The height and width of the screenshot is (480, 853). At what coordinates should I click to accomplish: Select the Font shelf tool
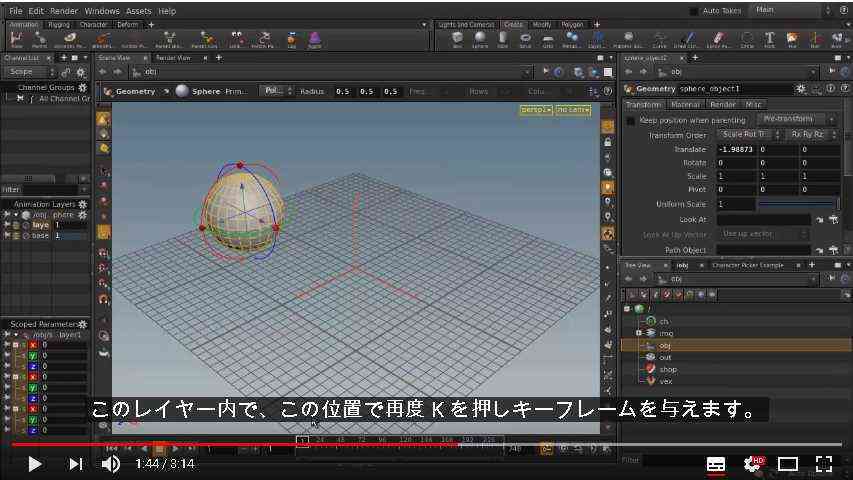point(769,39)
